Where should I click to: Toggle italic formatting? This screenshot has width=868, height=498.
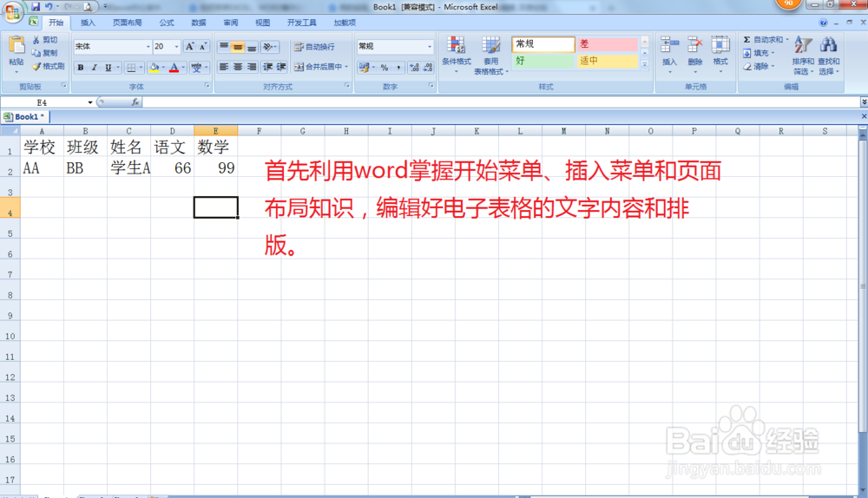pyautogui.click(x=94, y=68)
